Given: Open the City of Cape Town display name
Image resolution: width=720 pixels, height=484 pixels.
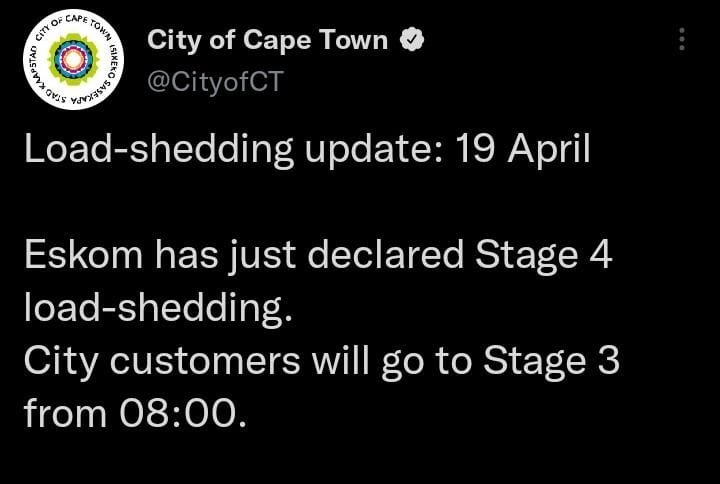Looking at the screenshot, I should [267, 40].
